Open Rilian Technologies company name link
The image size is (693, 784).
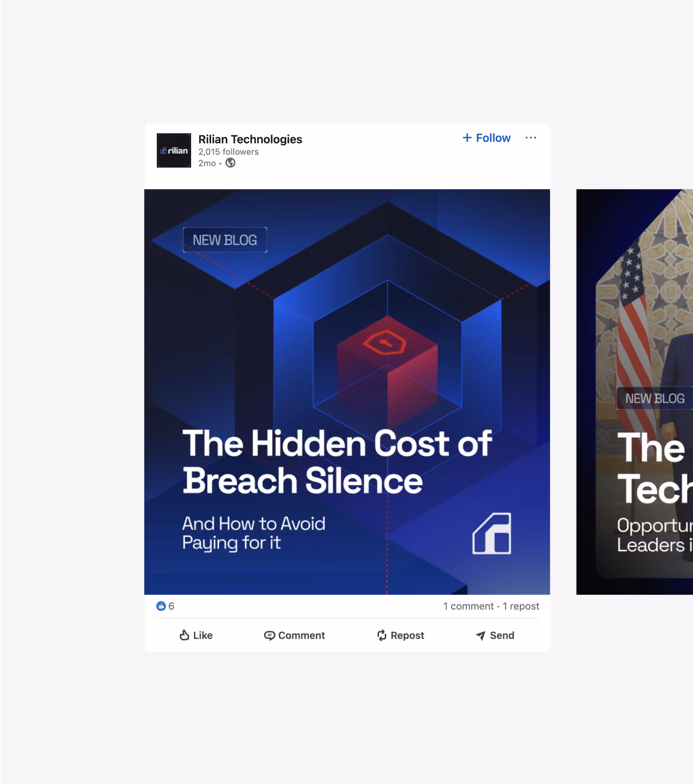tap(250, 139)
